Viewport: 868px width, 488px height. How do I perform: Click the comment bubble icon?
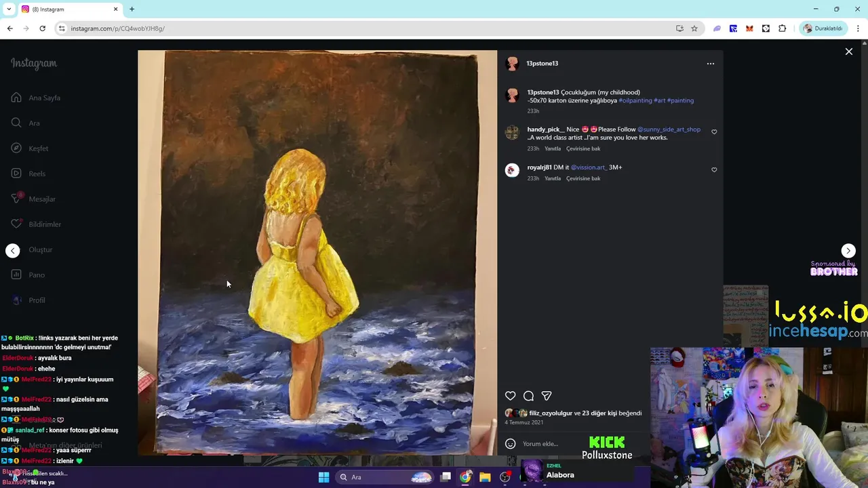tap(528, 396)
